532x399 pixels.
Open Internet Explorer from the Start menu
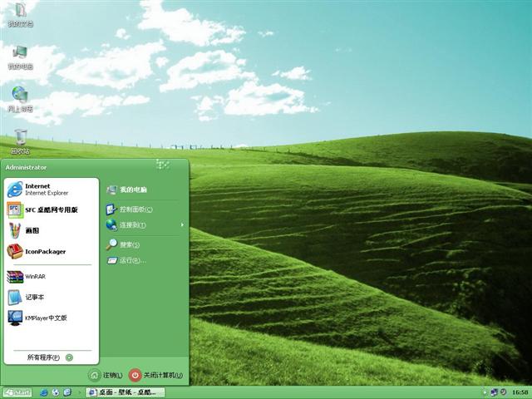pyautogui.click(x=51, y=190)
